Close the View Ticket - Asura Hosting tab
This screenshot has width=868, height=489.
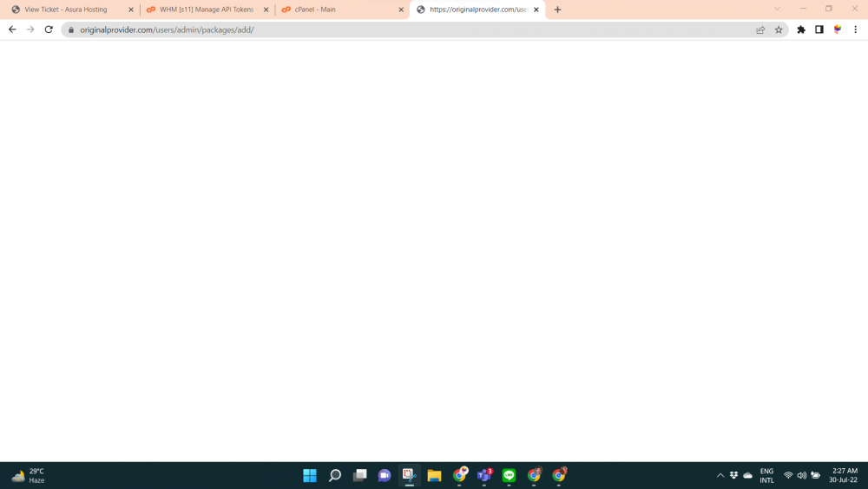pos(131,10)
